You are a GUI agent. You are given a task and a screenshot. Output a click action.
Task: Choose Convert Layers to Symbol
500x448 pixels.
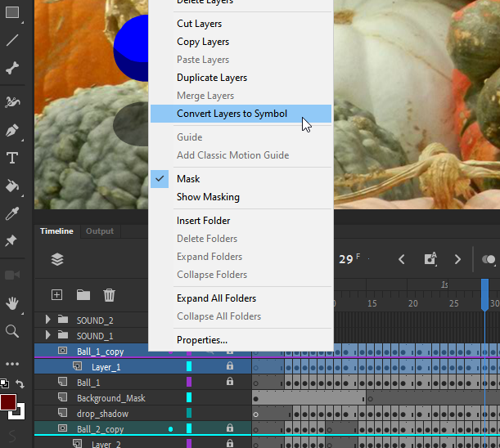[x=232, y=114]
